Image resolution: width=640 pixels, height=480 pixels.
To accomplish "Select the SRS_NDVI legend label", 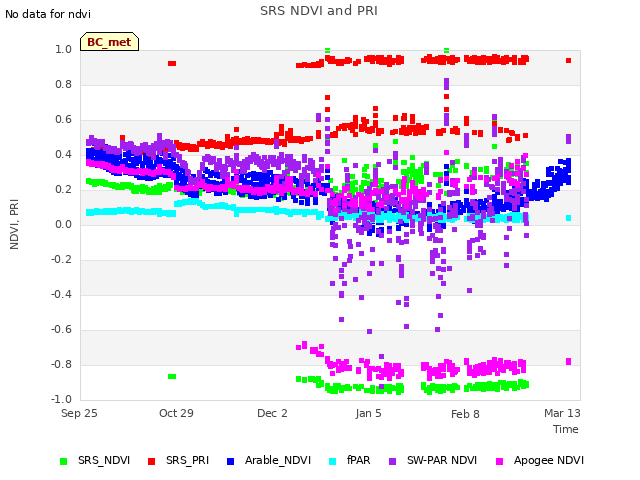I will pos(104,460).
